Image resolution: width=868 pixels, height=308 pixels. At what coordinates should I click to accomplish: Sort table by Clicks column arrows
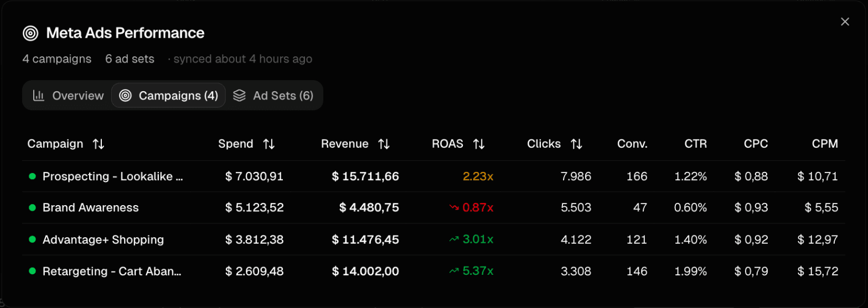577,144
